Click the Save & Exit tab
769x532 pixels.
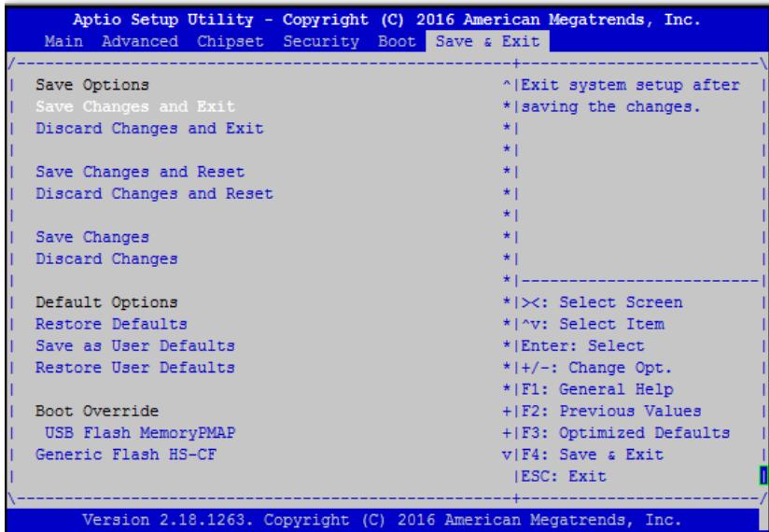[487, 41]
